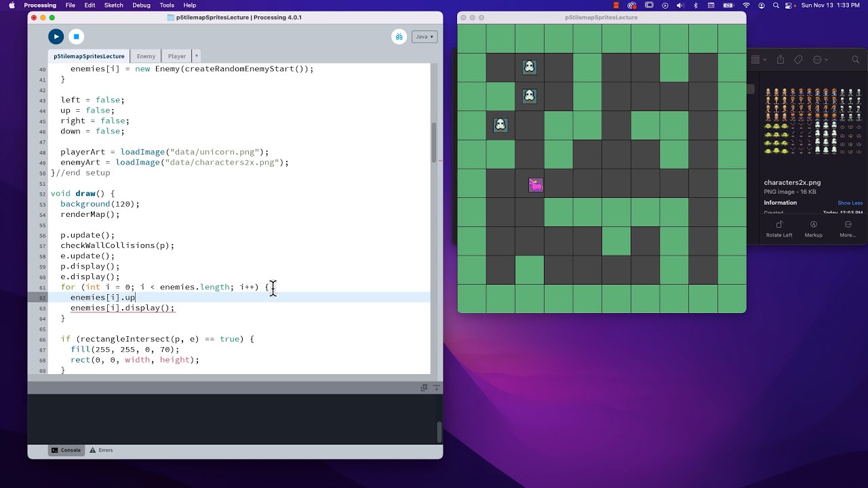Click the sketch window title p5tilemapSpritesLecture
This screenshot has height=488, width=868.
tap(601, 17)
